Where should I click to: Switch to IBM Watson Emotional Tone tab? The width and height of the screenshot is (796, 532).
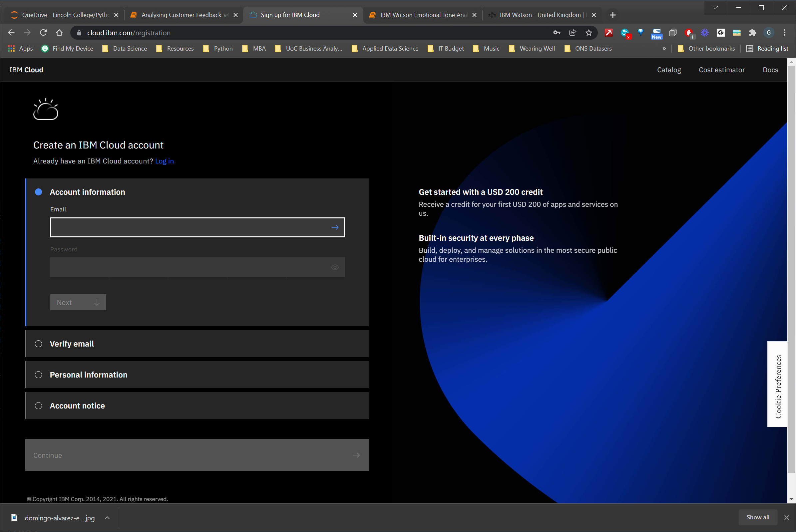423,15
